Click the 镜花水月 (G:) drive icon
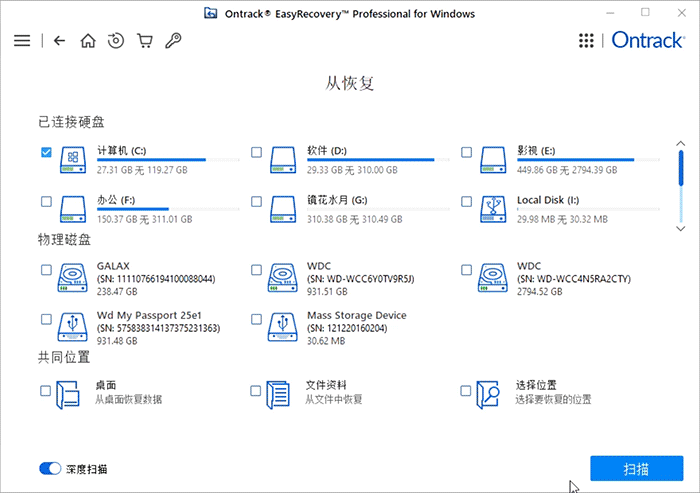 pyautogui.click(x=283, y=209)
